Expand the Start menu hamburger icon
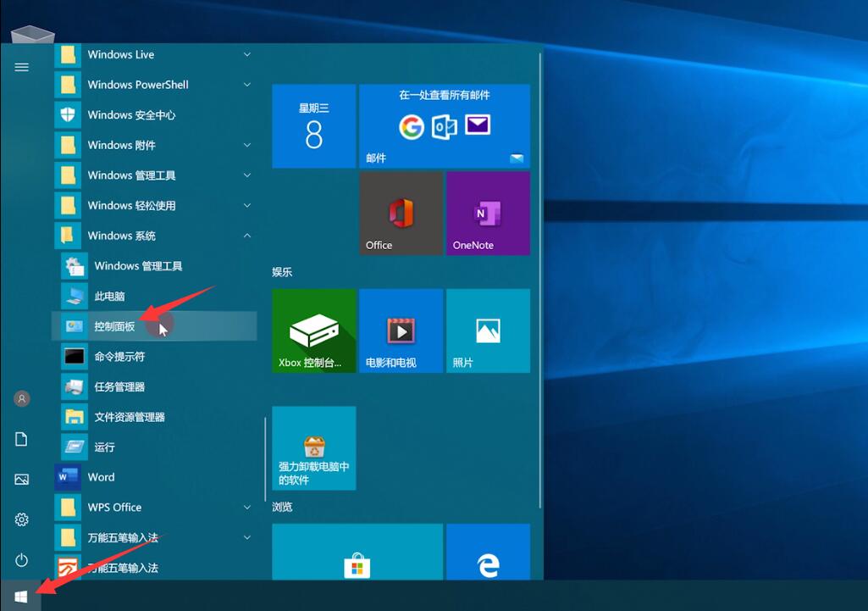Image resolution: width=868 pixels, height=611 pixels. (21, 67)
